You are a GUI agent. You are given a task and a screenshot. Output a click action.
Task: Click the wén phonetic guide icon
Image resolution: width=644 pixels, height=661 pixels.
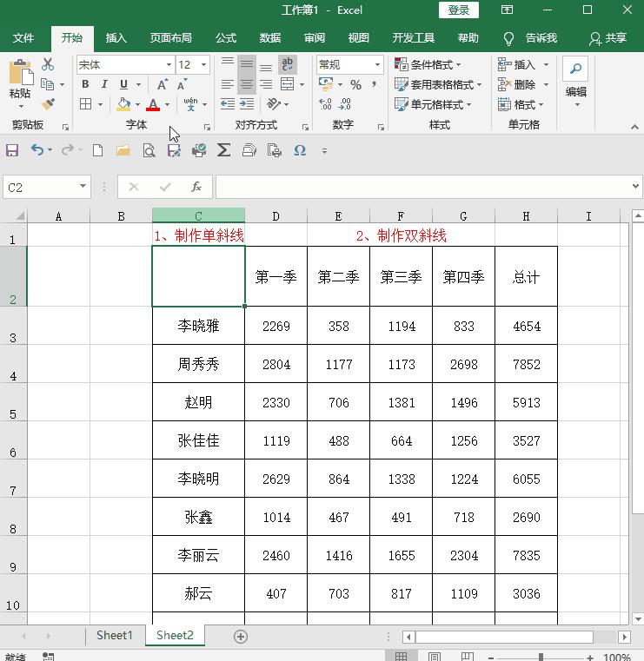190,103
